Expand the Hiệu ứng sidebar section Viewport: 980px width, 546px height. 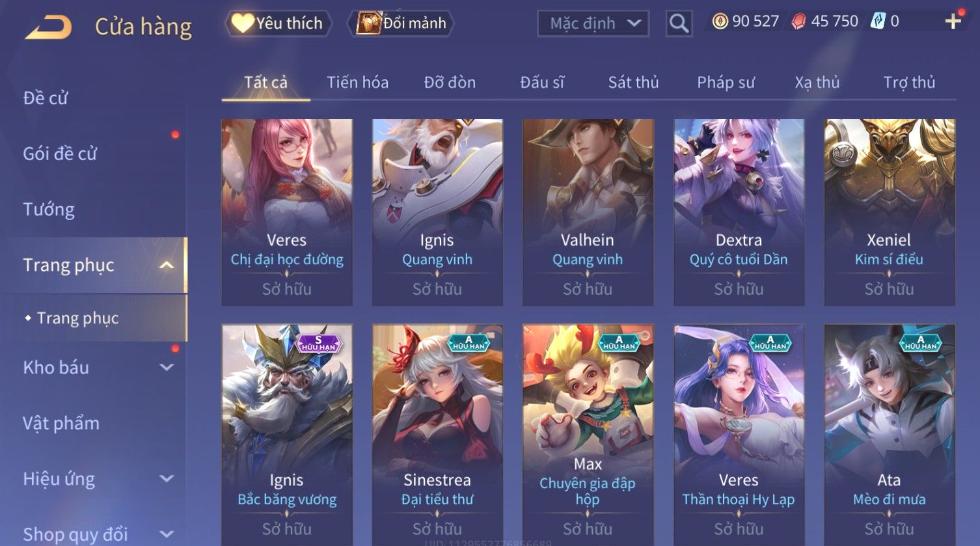[167, 478]
